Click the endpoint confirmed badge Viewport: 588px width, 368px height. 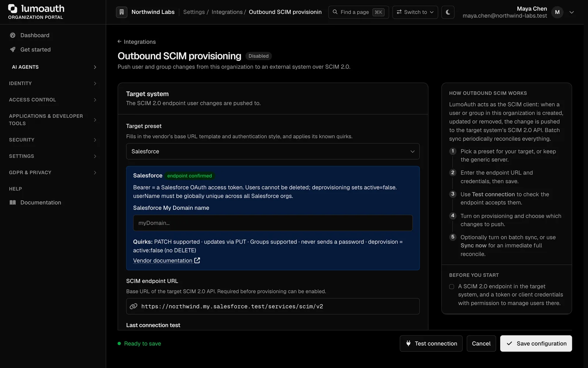click(190, 176)
